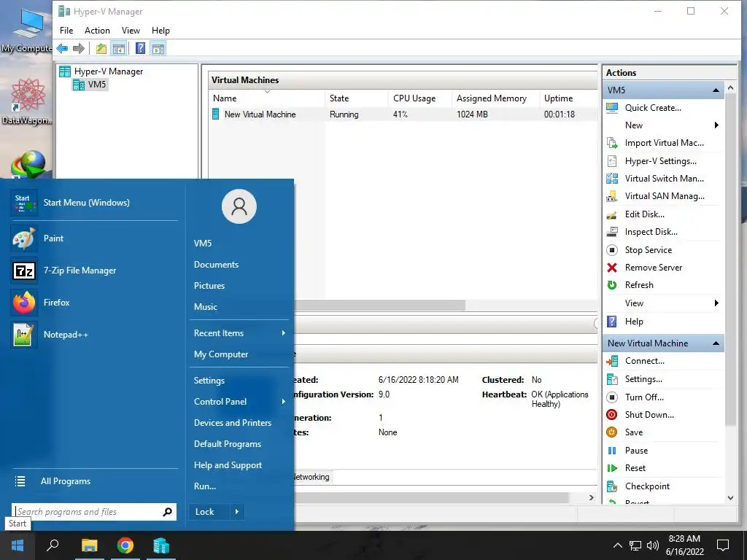
Task: Open Virtual Switch Manager action
Action: 664,179
